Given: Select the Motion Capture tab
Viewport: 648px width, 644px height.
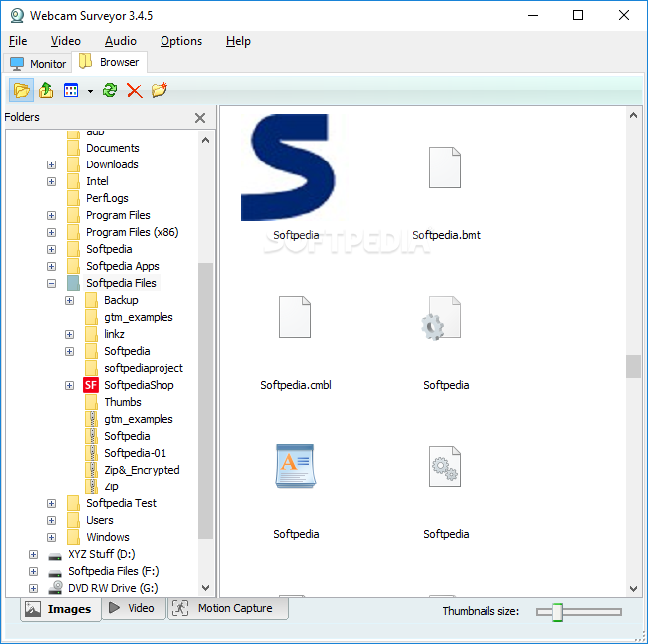Looking at the screenshot, I should pyautogui.click(x=227, y=608).
